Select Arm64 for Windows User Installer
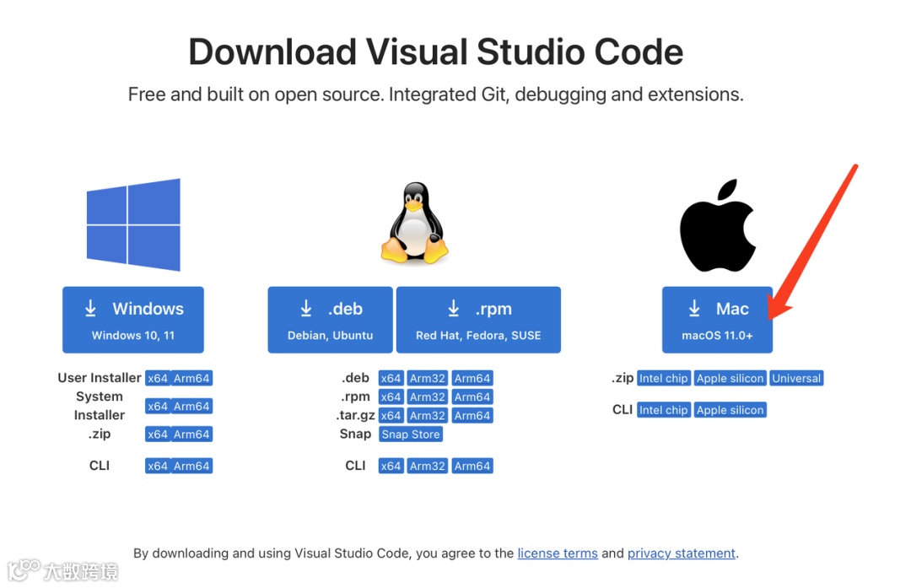911x588 pixels. coord(191,378)
